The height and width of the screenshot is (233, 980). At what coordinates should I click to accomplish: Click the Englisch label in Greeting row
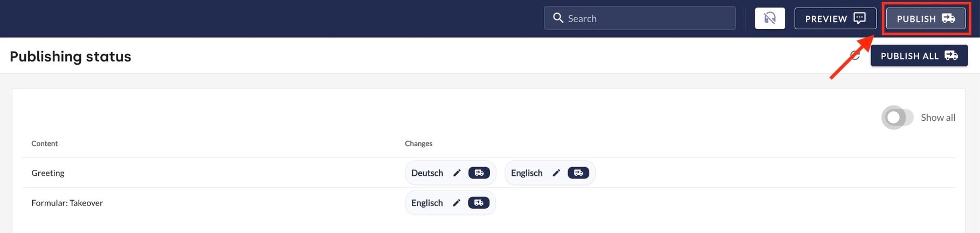pyautogui.click(x=527, y=173)
